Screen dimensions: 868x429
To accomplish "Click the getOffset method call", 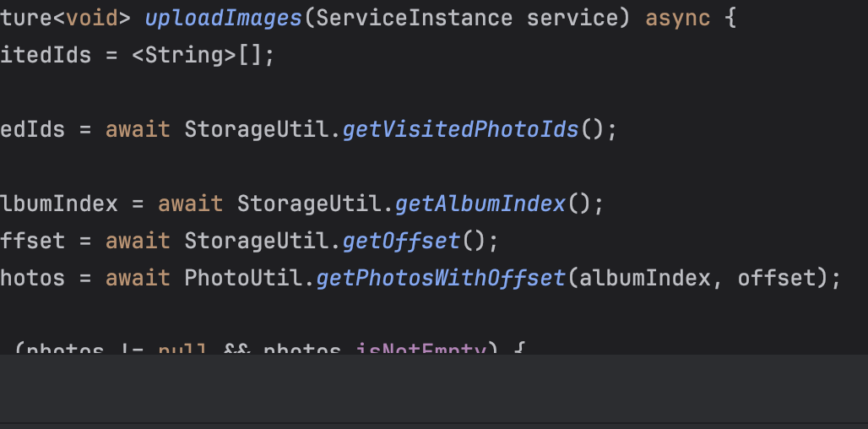I will pos(401,241).
